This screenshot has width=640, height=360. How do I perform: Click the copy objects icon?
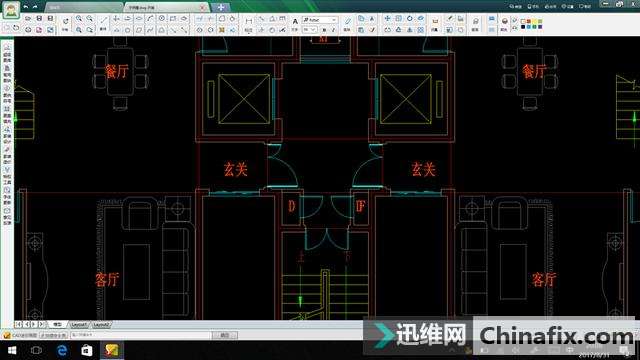click(361, 18)
